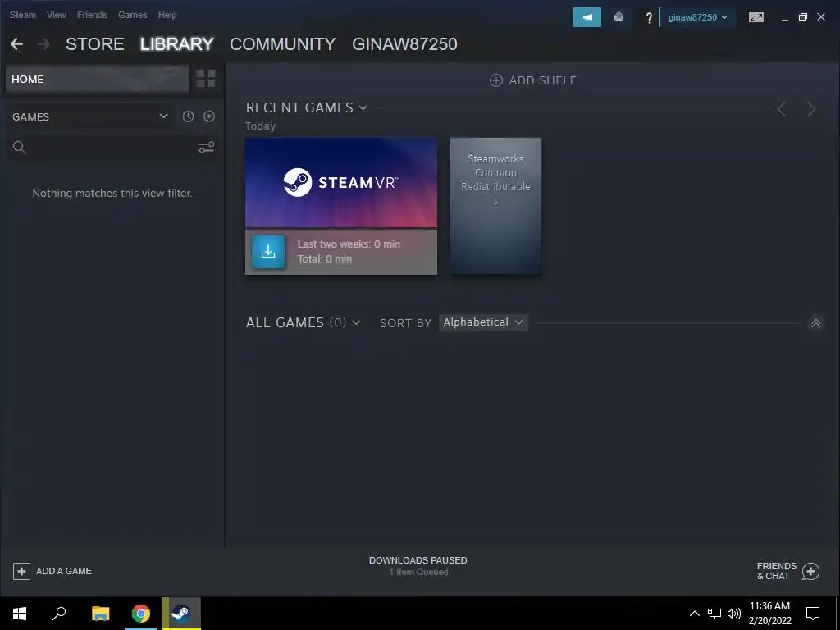This screenshot has height=630, width=840.
Task: Go to next recent games page
Action: (x=811, y=109)
